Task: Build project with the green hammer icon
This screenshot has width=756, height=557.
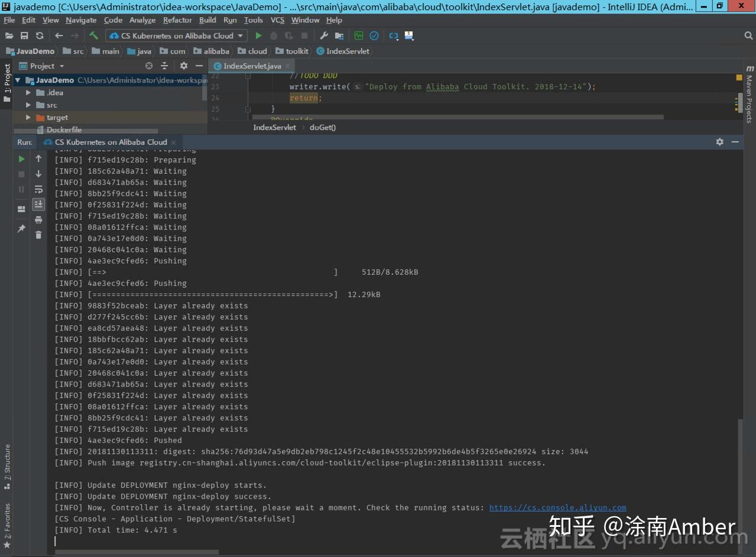Action: tap(93, 35)
